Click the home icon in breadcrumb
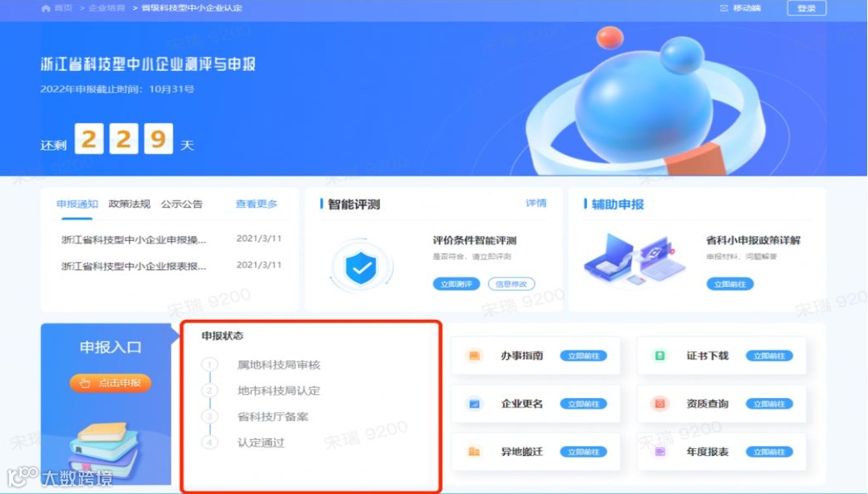The height and width of the screenshot is (494, 868). click(45, 8)
